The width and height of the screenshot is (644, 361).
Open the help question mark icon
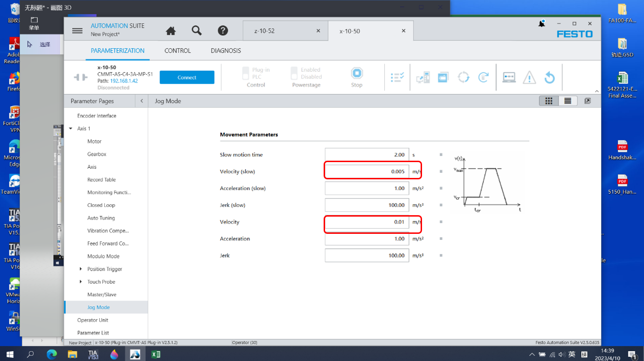point(223,31)
